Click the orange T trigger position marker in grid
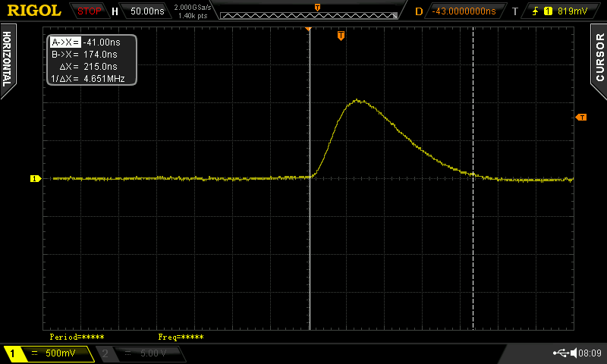This screenshot has height=364, width=607. 341,36
